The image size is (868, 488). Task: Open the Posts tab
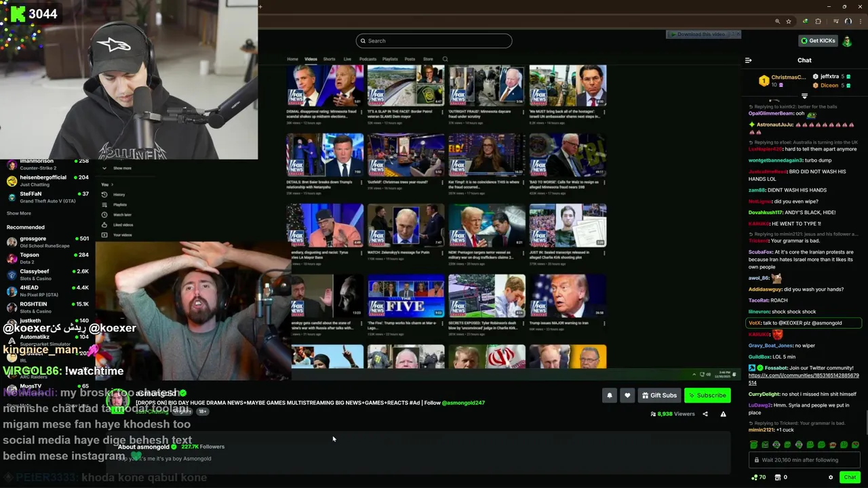pos(410,59)
